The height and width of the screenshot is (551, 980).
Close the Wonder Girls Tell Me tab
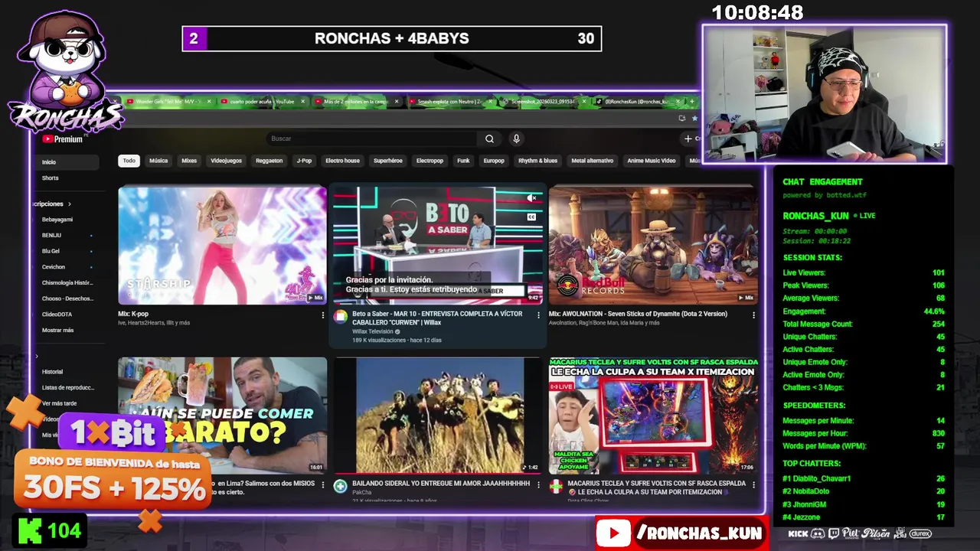point(210,101)
